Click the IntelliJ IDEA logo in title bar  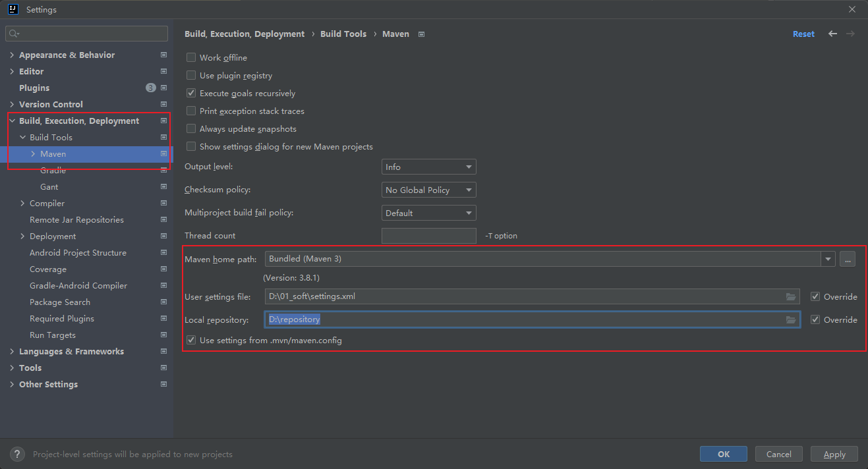pos(13,9)
